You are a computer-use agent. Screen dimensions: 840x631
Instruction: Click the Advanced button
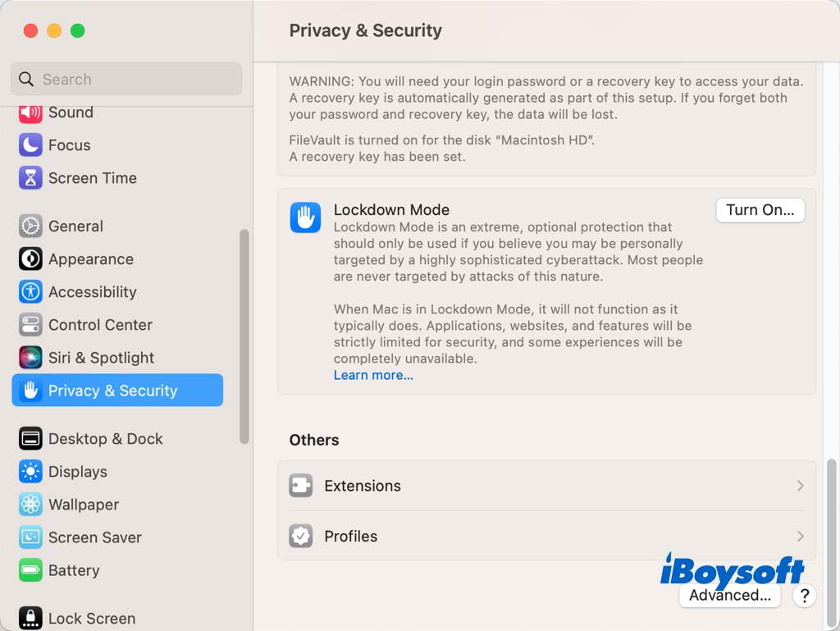[x=729, y=596]
